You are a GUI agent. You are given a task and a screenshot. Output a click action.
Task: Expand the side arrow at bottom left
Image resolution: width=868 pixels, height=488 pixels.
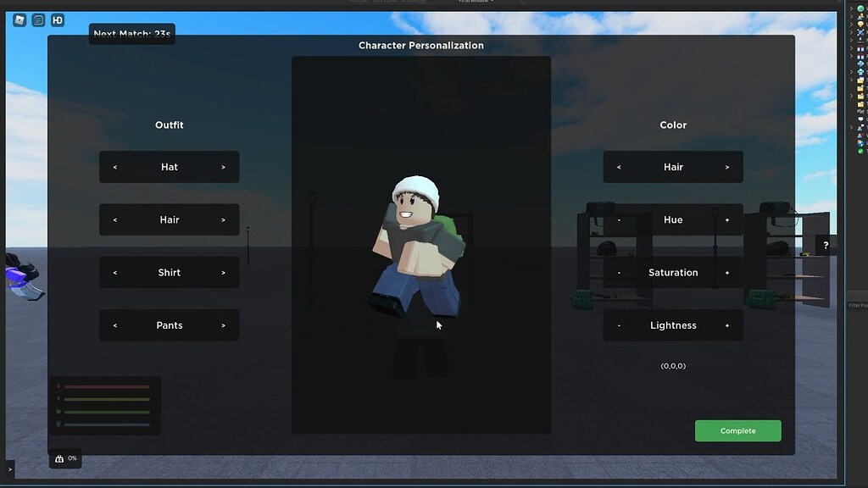tap(9, 469)
